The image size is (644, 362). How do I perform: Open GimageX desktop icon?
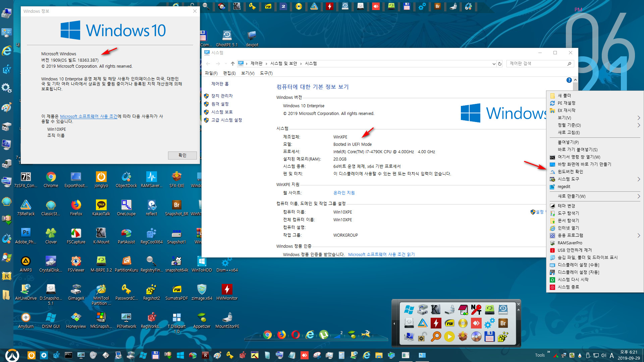(76, 293)
